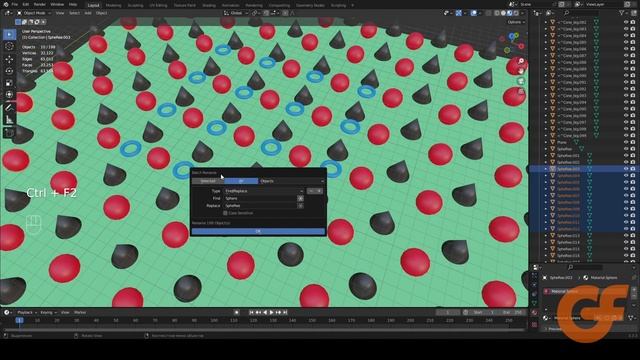Screen dimensions: 640x360
Task: Play the animation in reverse
Action: 265,312
